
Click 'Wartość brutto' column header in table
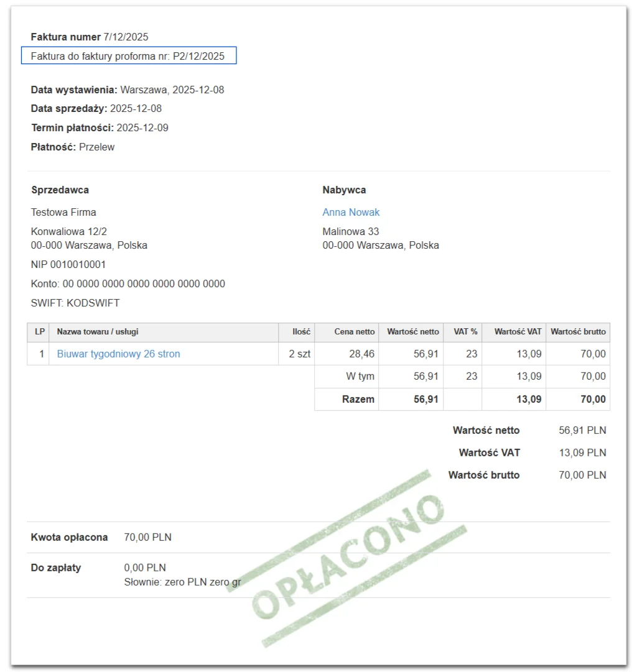(x=578, y=332)
